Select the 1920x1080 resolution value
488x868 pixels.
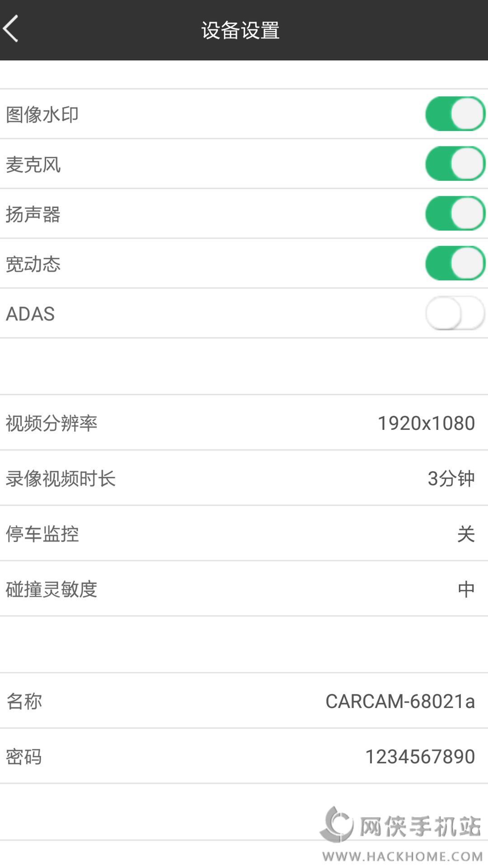click(x=426, y=423)
